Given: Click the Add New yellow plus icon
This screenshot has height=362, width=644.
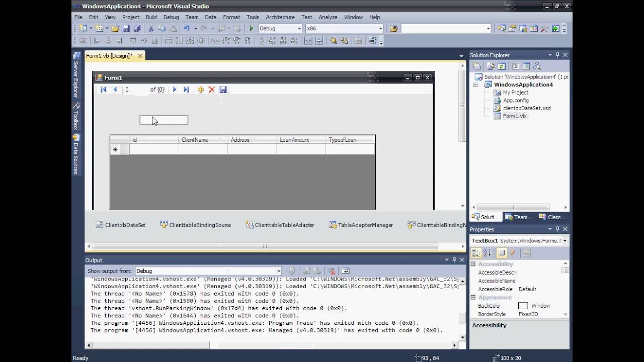Looking at the screenshot, I should pos(200,89).
